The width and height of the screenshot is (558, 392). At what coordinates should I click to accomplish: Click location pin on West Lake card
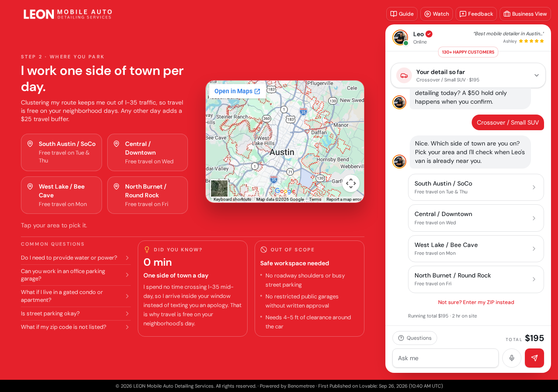(x=30, y=186)
